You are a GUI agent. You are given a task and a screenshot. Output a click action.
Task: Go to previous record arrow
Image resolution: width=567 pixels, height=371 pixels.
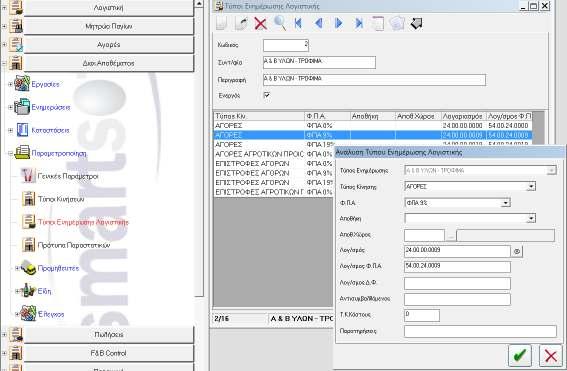[319, 24]
